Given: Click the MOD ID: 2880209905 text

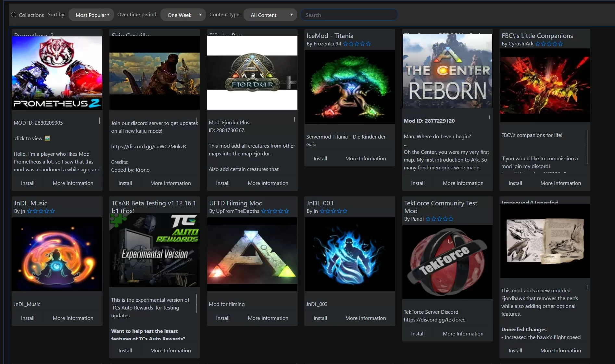Looking at the screenshot, I should click(x=38, y=123).
